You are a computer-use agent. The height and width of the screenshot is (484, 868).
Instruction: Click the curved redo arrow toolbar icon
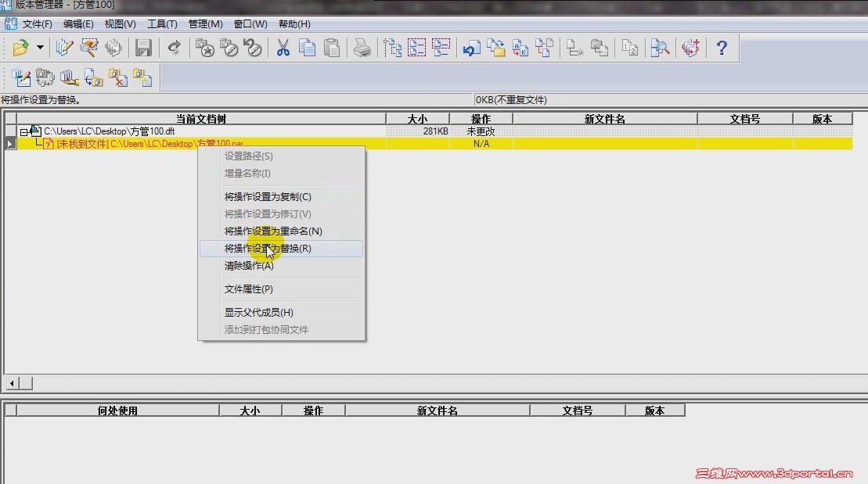tap(174, 48)
